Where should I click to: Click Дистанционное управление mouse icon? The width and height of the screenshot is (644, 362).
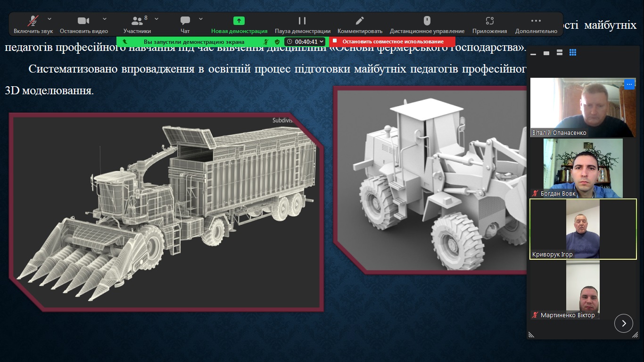427,25
